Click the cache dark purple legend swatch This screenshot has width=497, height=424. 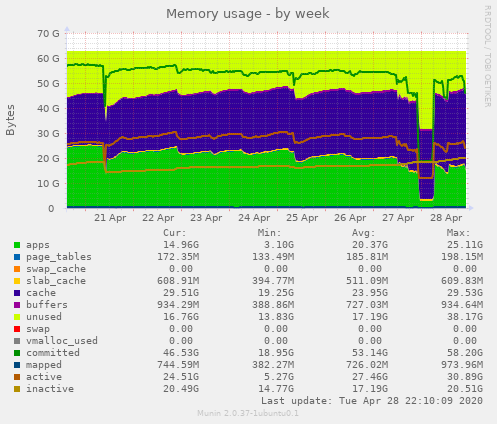point(17,293)
